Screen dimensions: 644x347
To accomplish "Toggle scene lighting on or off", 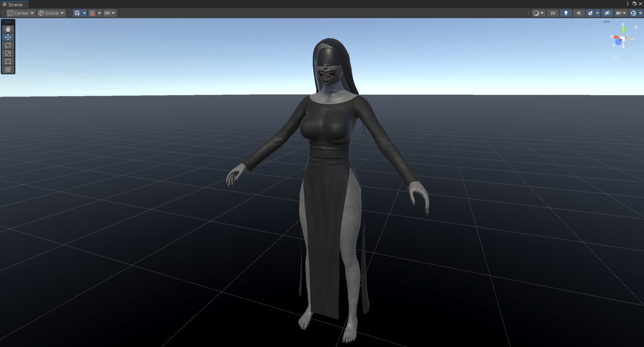I will click(x=566, y=13).
